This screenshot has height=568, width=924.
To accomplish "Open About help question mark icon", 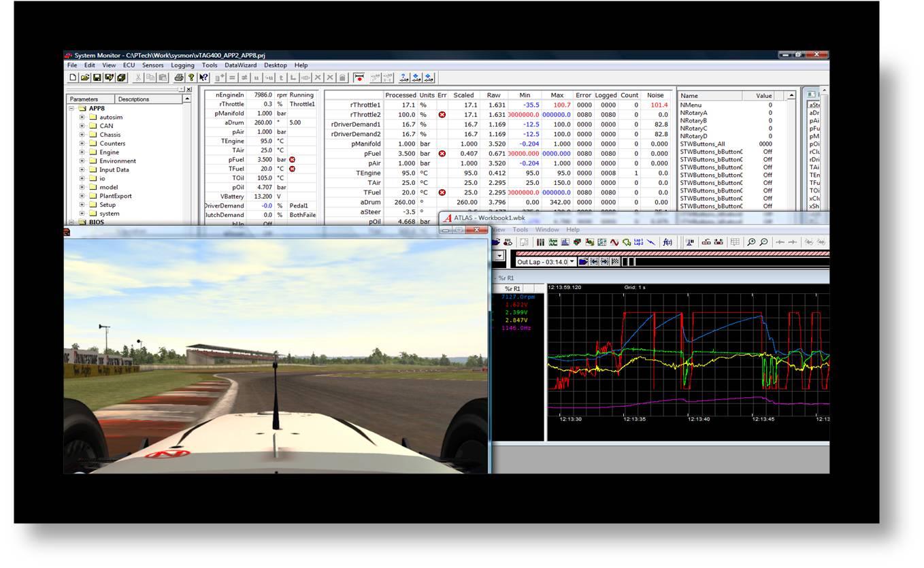I will (191, 78).
